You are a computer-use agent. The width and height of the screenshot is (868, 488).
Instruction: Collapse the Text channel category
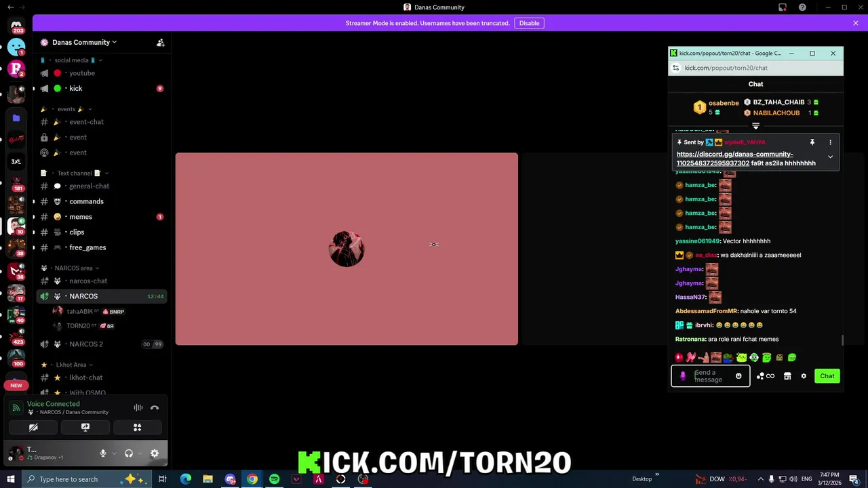point(75,173)
